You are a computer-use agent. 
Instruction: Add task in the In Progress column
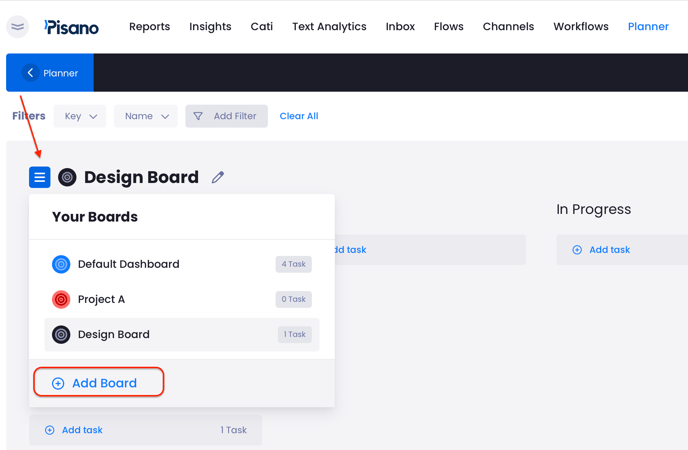[601, 250]
